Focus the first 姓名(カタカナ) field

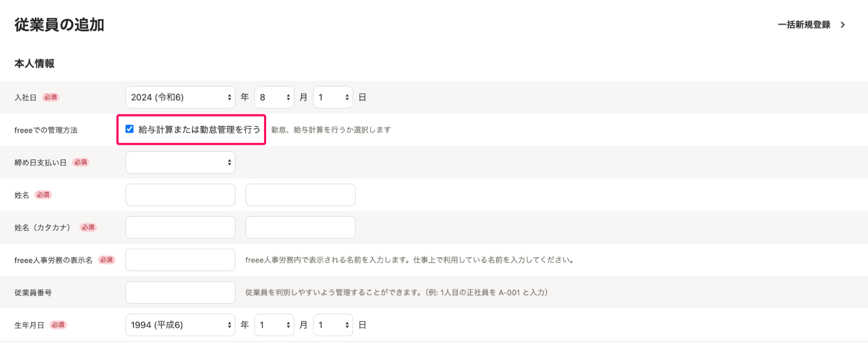(x=180, y=227)
